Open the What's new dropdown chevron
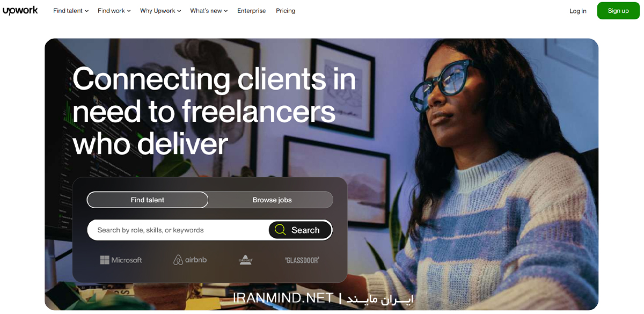Image resolution: width=644 pixels, height=314 pixels. pos(226,11)
